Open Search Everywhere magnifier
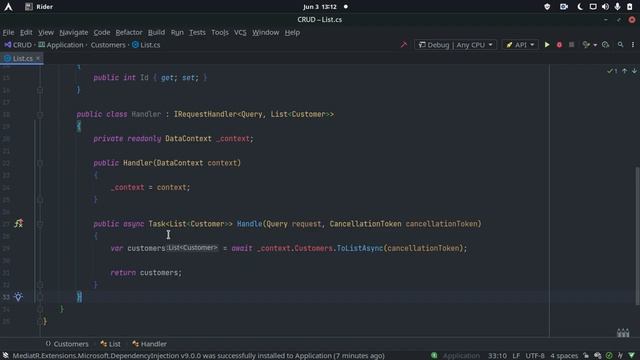Viewport: 640px width, 360px height. coord(620,44)
